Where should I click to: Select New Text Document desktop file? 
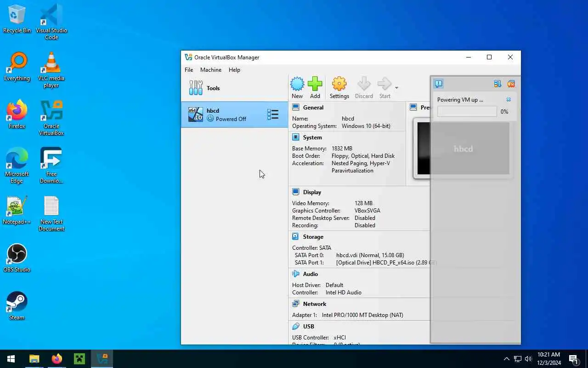[51, 213]
